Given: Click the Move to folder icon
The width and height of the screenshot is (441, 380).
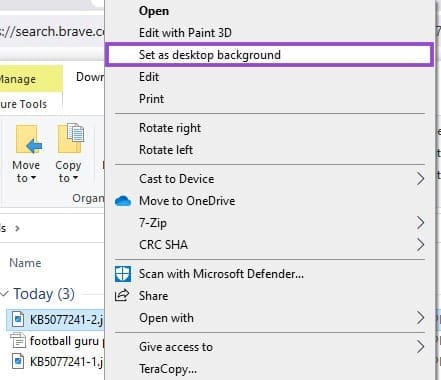Looking at the screenshot, I should point(28,139).
